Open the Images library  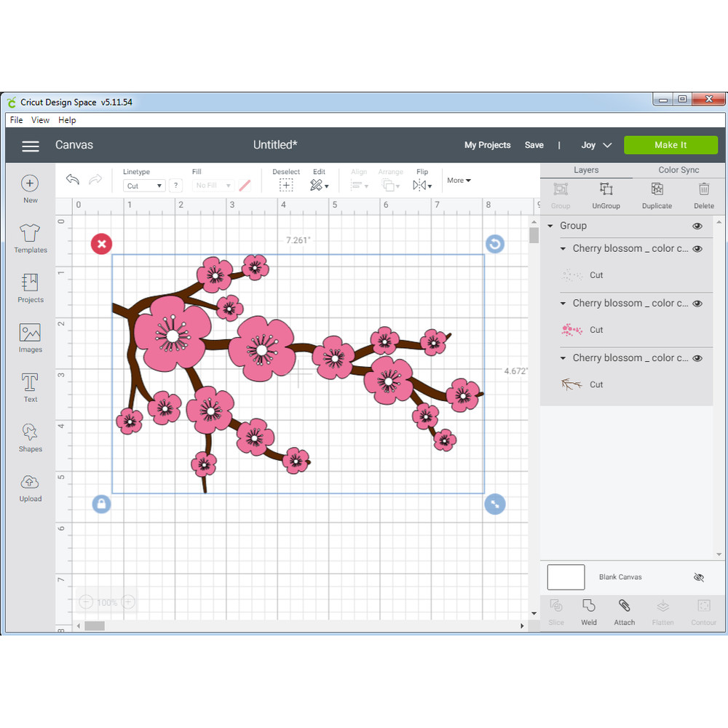pos(30,337)
